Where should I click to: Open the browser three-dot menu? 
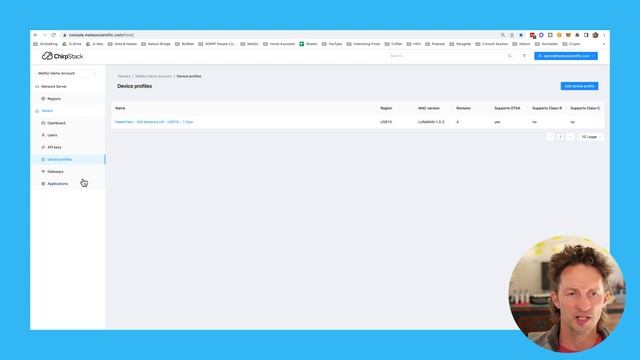(604, 35)
